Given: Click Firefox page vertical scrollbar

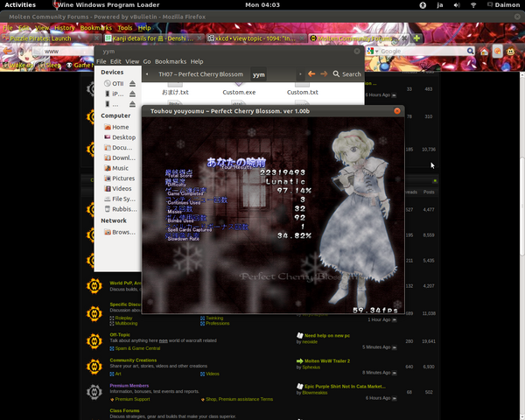Looking at the screenshot, I should [x=521, y=206].
